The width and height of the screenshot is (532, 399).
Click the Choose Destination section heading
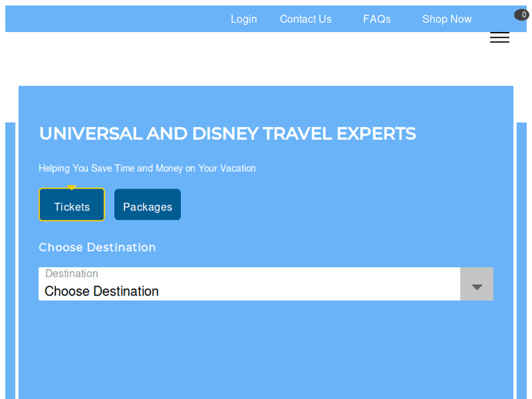pos(97,247)
